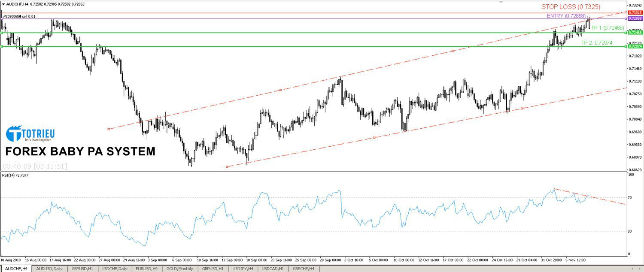This screenshot has width=644, height=272.
Task: Expand the arrow beside AUDCHF,H4 title
Action: [x=3, y=4]
